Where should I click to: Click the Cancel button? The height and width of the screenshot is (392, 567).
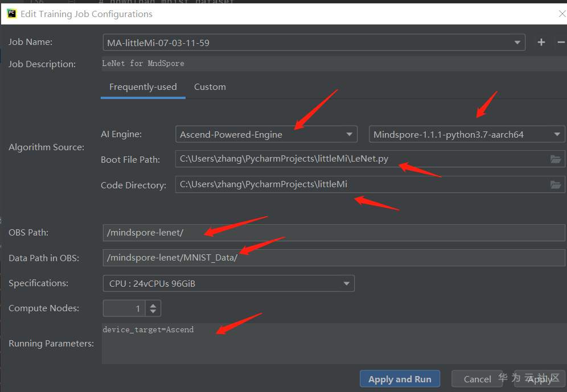coord(477,379)
